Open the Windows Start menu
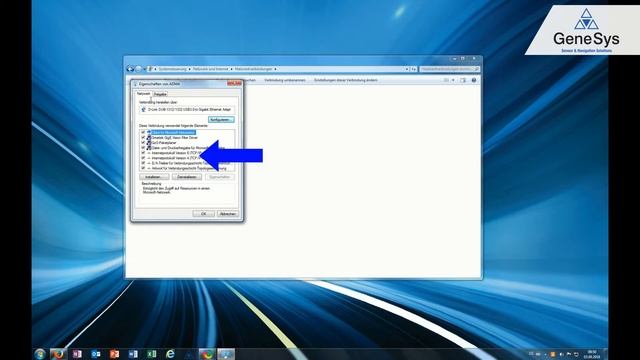640x360 pixels. [40, 353]
